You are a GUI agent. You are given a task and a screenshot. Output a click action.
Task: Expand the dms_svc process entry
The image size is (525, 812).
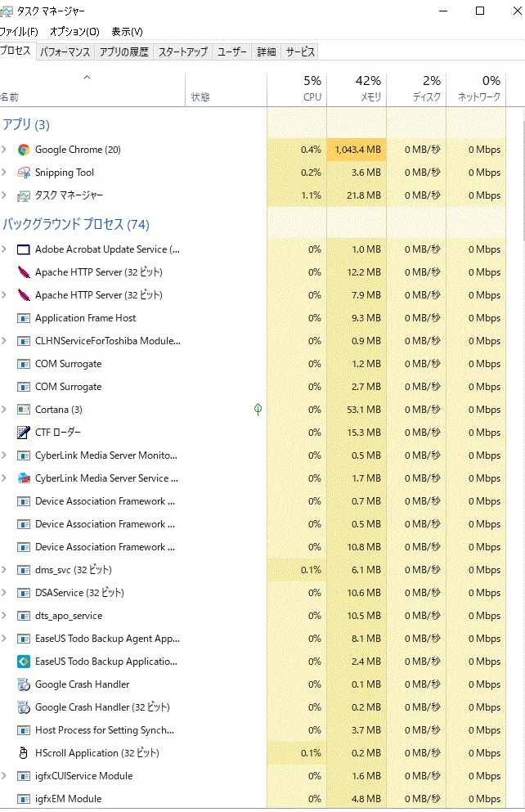[5, 570]
